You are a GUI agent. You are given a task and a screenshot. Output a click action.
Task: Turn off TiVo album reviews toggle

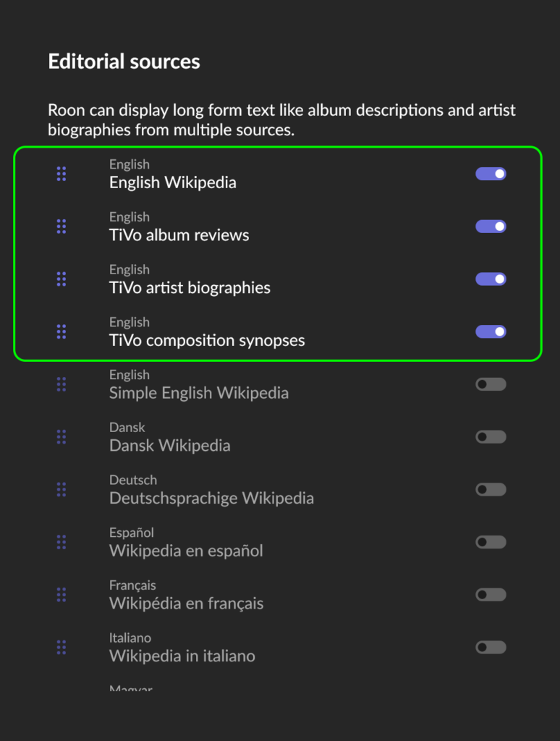[491, 226]
